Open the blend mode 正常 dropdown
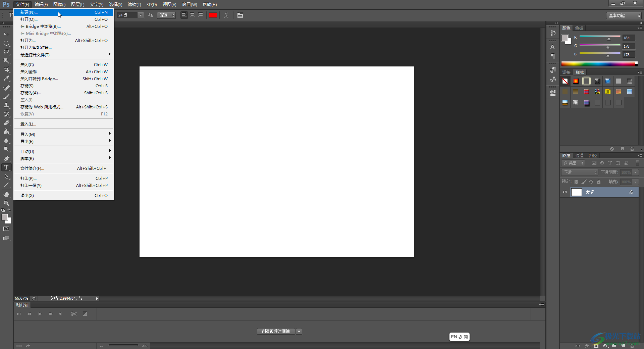This screenshot has height=349, width=644. click(580, 172)
